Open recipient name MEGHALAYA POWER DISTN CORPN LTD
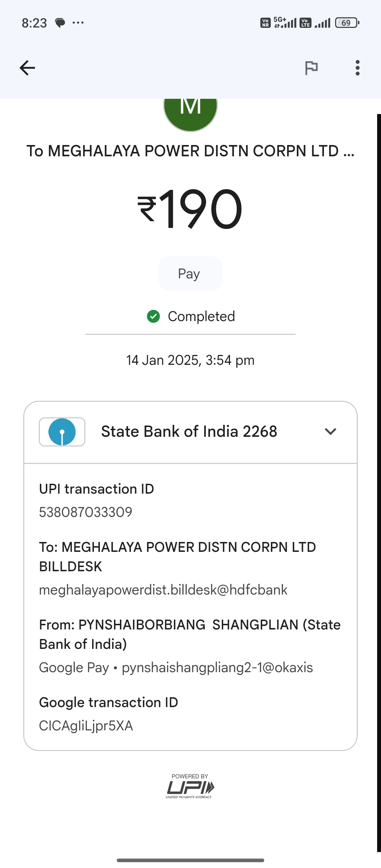Screen dimensions: 381x868 click(190, 151)
